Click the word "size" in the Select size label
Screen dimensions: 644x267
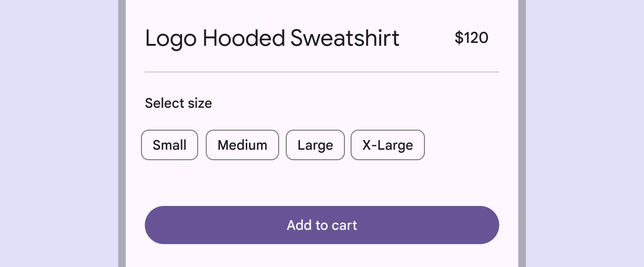[199, 103]
